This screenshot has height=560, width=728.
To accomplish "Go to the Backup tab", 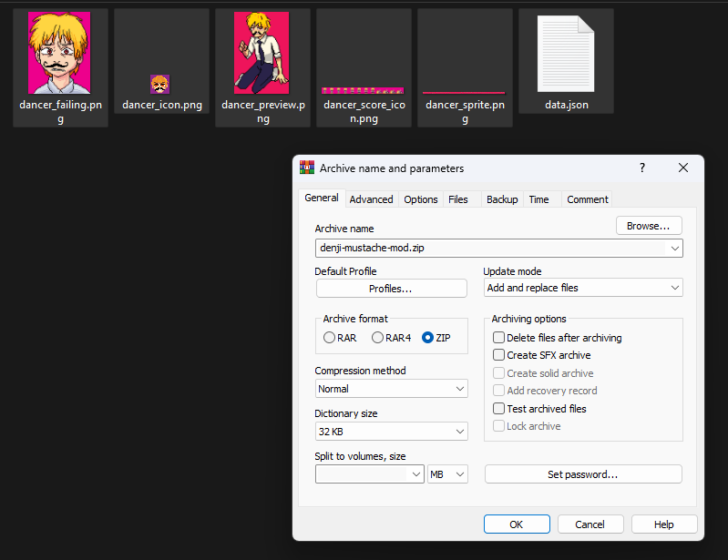I will point(502,199).
